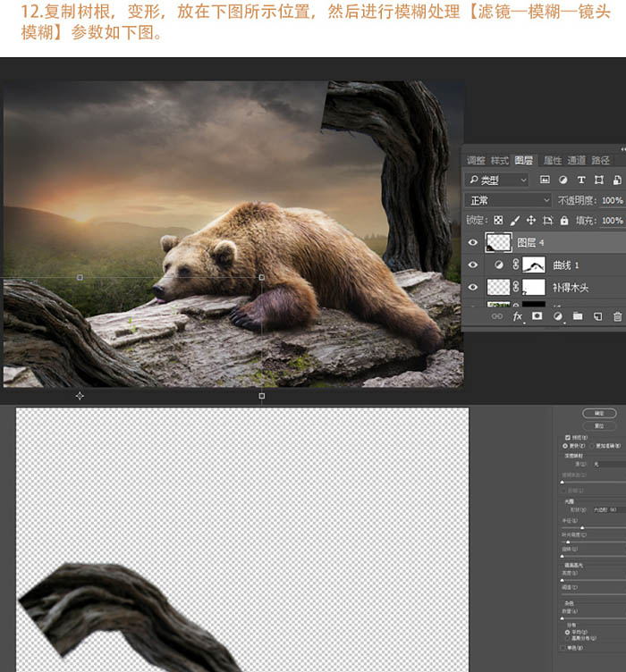The image size is (626, 672).
Task: Select Faster radio option in Lens Blur
Action: pos(565,446)
